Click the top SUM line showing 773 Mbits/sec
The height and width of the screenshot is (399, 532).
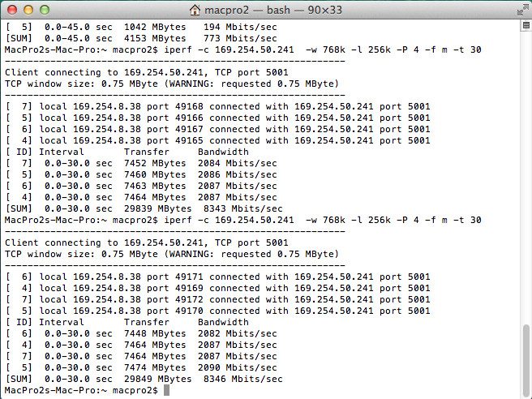click(x=141, y=38)
